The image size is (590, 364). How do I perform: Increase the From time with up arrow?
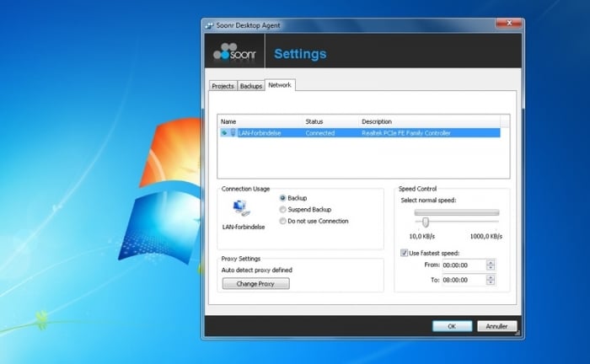click(491, 262)
